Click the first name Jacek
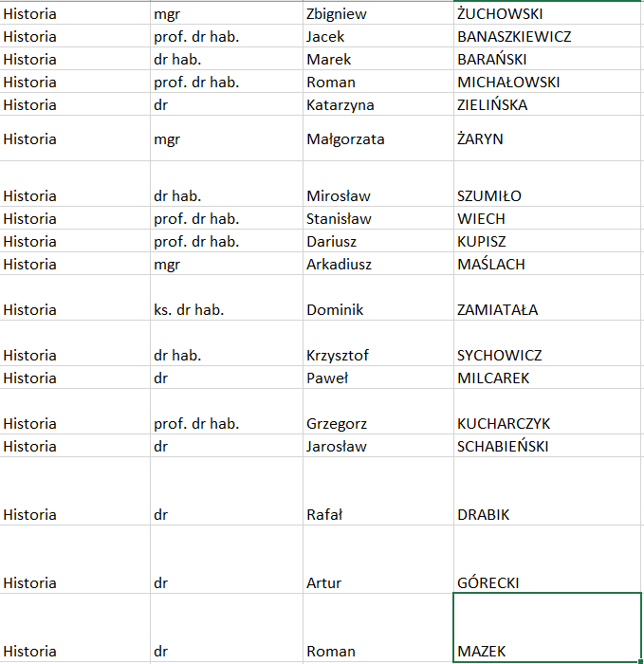Image resolution: width=644 pixels, height=664 pixels. tap(325, 37)
